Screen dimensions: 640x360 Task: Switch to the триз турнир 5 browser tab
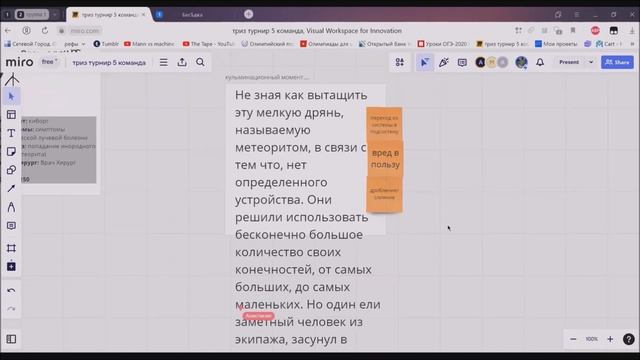point(109,15)
